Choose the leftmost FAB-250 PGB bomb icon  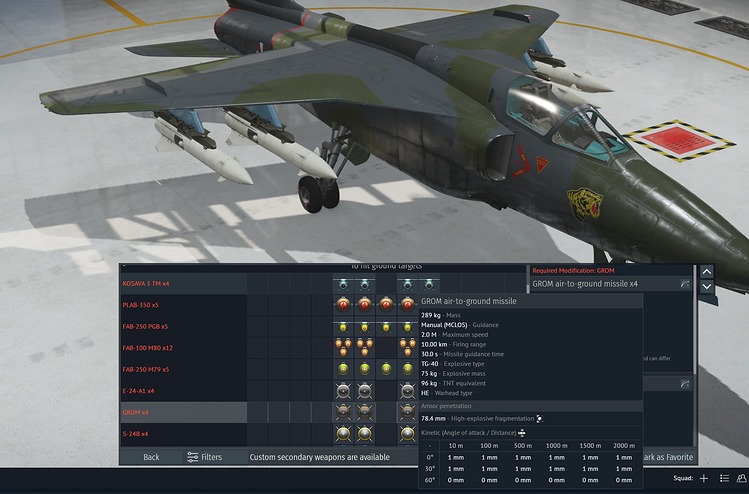click(343, 327)
